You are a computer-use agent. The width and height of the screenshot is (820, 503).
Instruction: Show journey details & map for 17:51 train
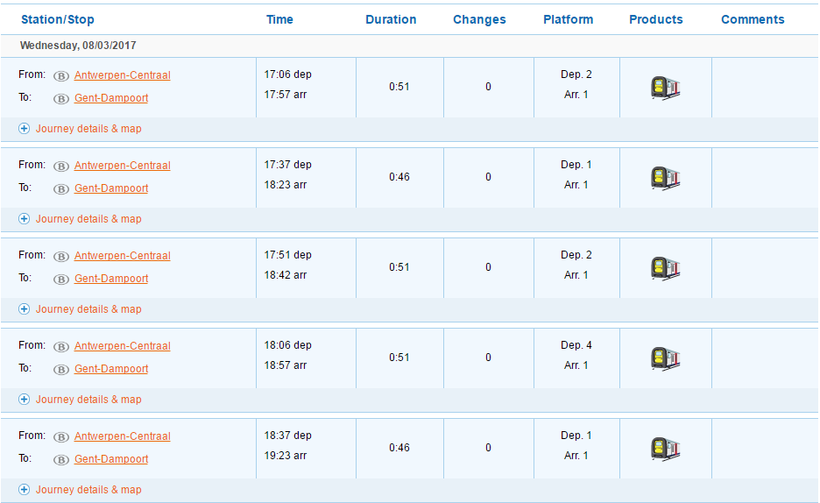tap(88, 309)
